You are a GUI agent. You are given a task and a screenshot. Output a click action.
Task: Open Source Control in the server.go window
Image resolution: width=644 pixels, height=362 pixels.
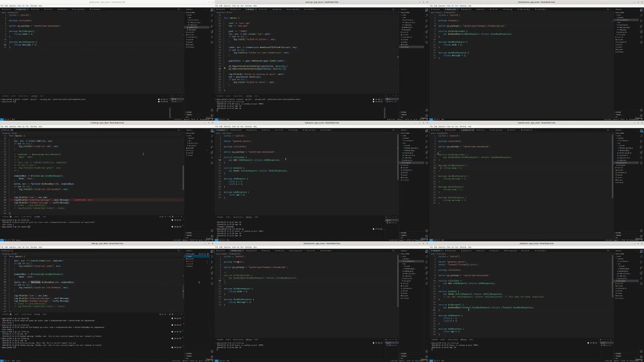(427, 21)
